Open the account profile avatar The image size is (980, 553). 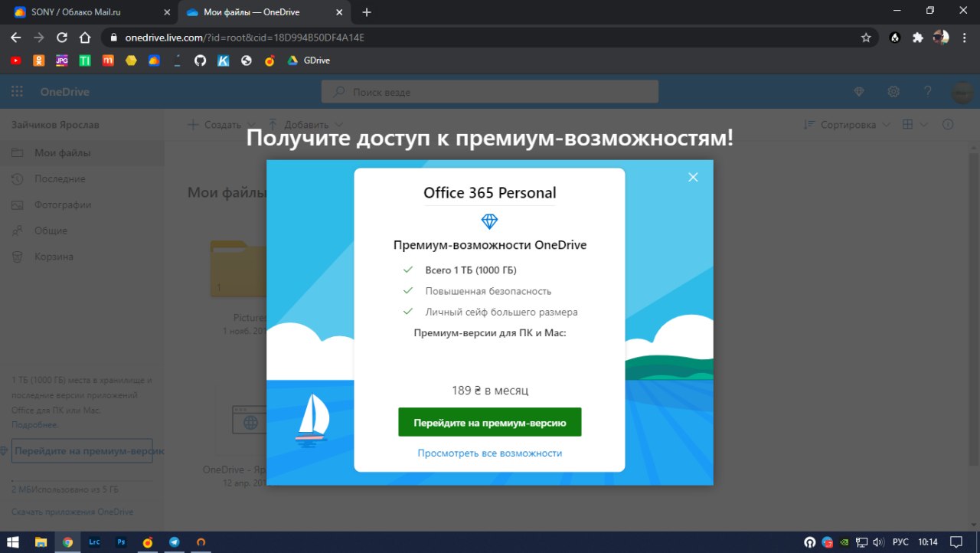click(x=962, y=93)
